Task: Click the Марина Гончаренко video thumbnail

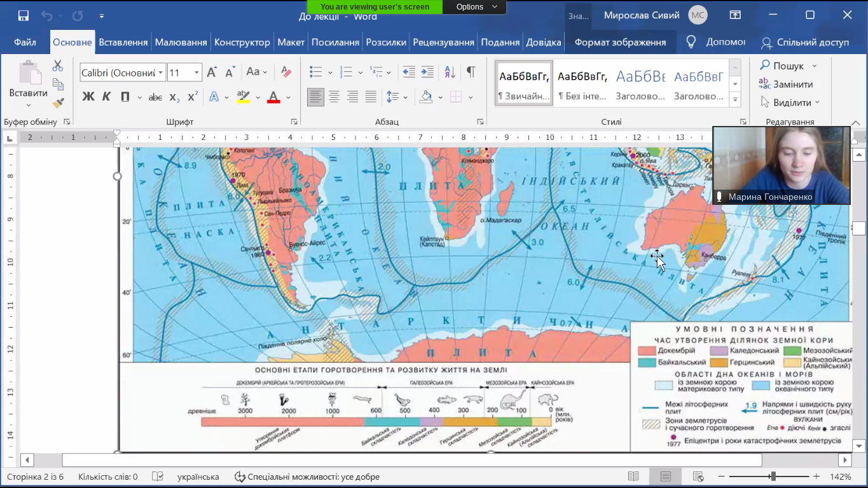Action: tap(782, 165)
